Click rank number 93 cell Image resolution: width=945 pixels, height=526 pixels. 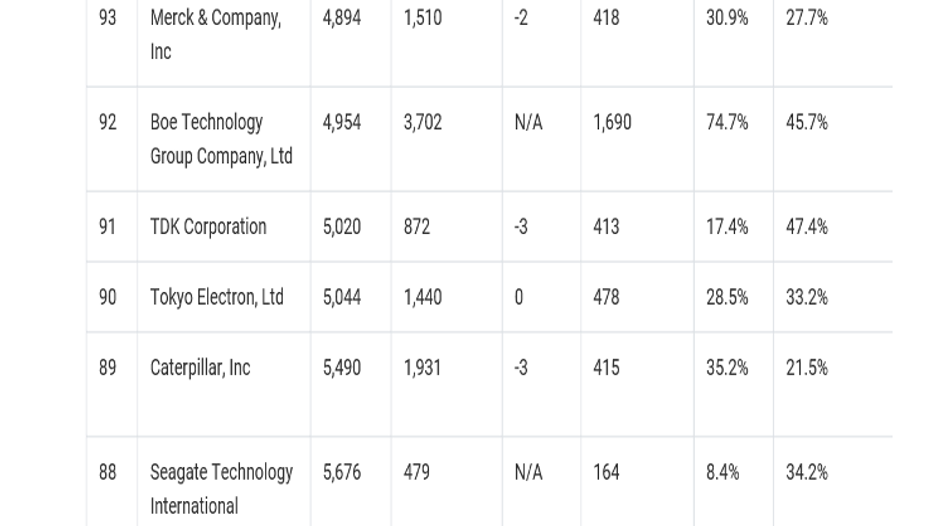coord(107,18)
